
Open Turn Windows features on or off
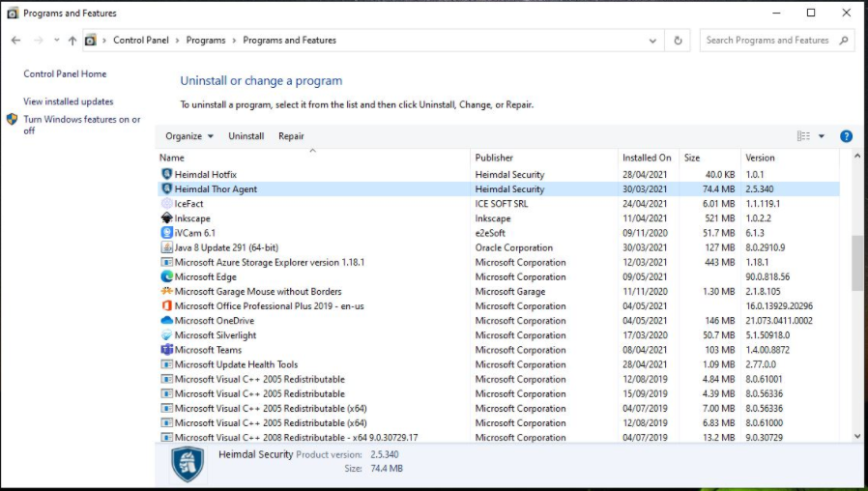82,125
